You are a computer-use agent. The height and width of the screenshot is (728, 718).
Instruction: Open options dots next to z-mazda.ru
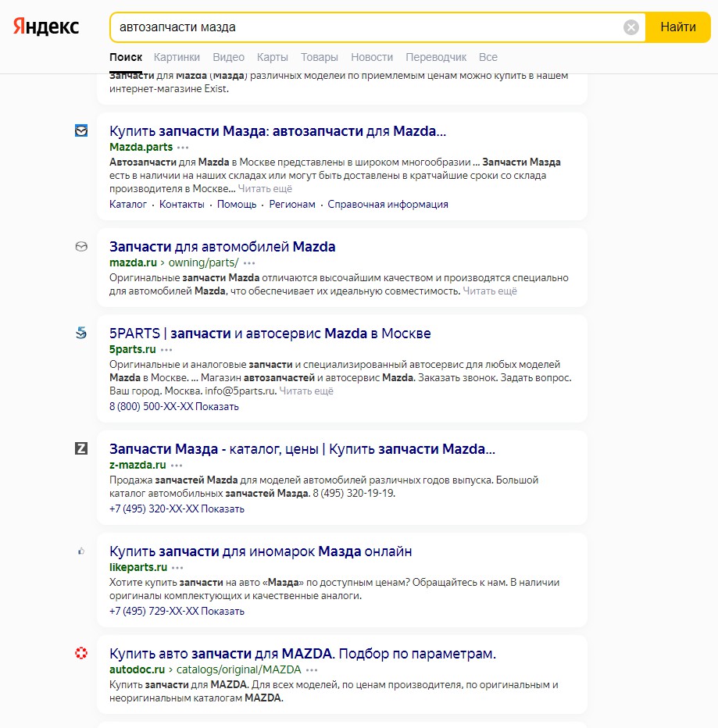click(177, 466)
